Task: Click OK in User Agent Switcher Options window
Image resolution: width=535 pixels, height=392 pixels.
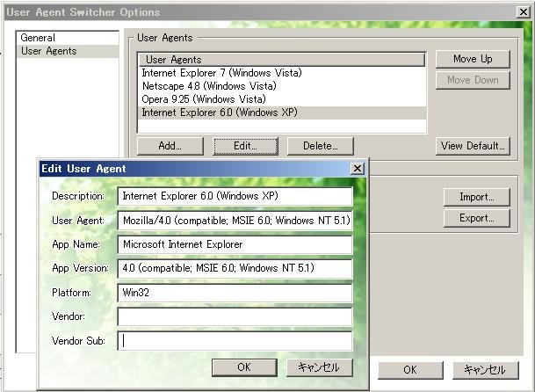Action: pos(410,370)
